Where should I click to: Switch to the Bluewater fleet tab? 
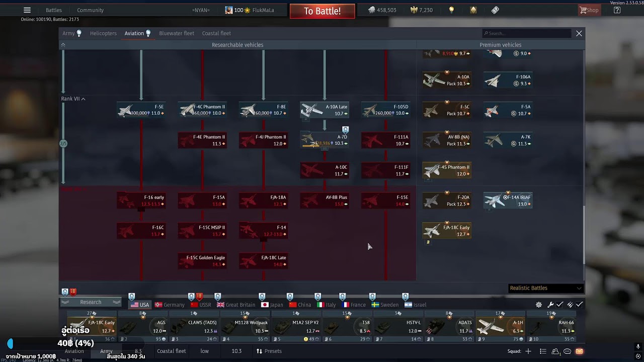pos(177,33)
